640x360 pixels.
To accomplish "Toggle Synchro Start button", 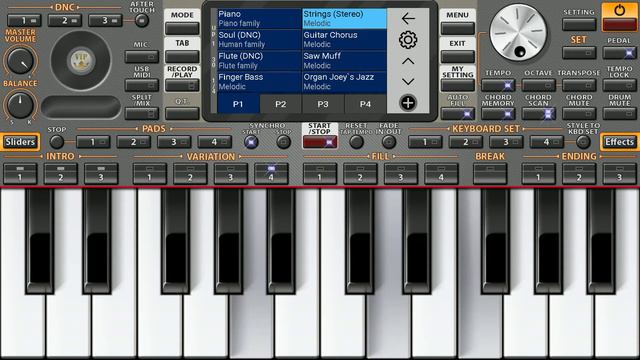I will 251,142.
